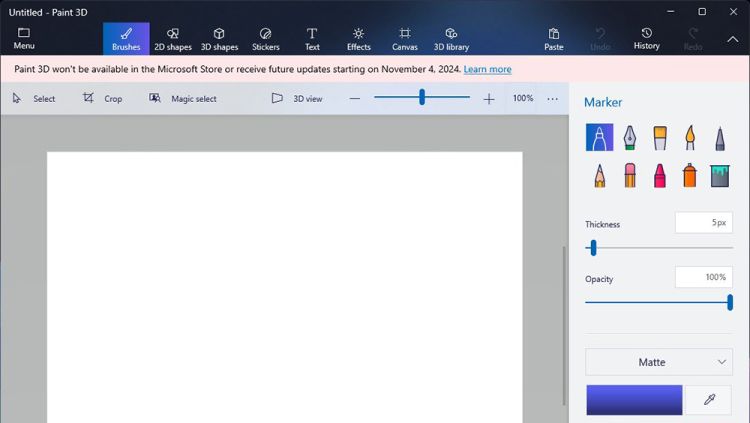
Task: Select the Crayon tool
Action: [x=660, y=175]
